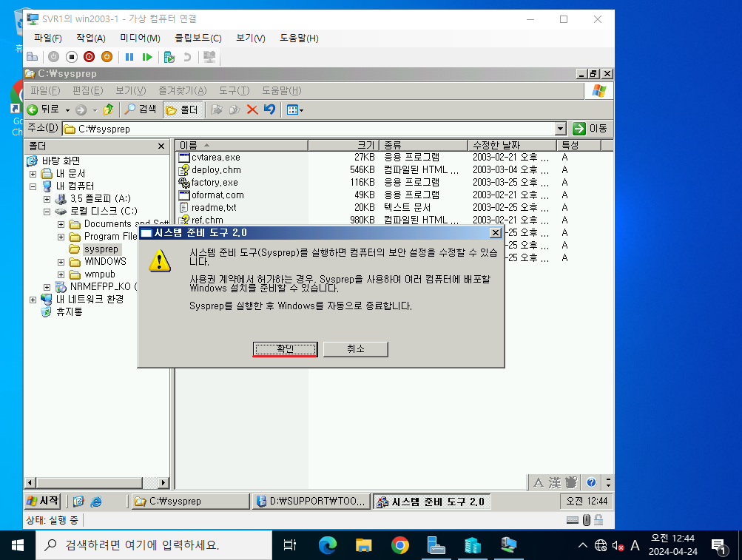Open 검색 search in Explorer toolbar
Viewport: 742px width, 560px height.
[140, 109]
